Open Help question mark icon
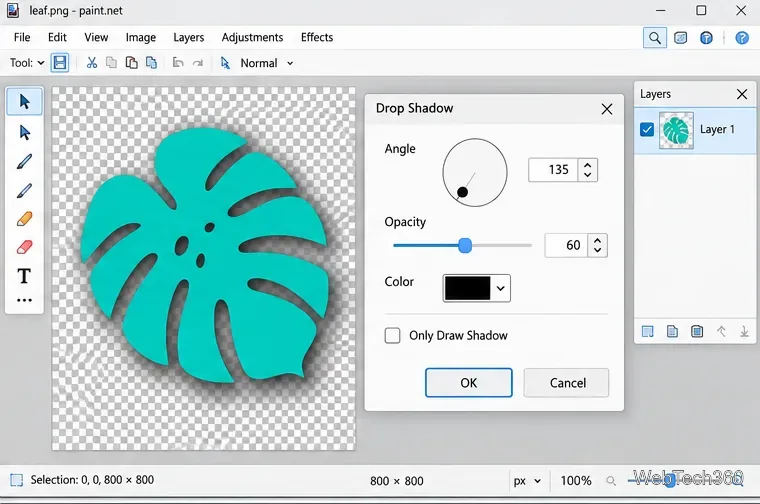The width and height of the screenshot is (760, 504). tap(742, 38)
